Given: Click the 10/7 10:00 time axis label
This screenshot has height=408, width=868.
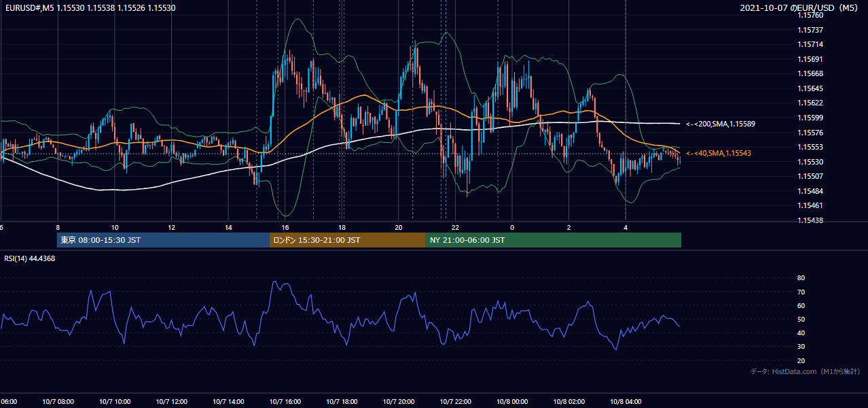Looking at the screenshot, I should tap(115, 402).
